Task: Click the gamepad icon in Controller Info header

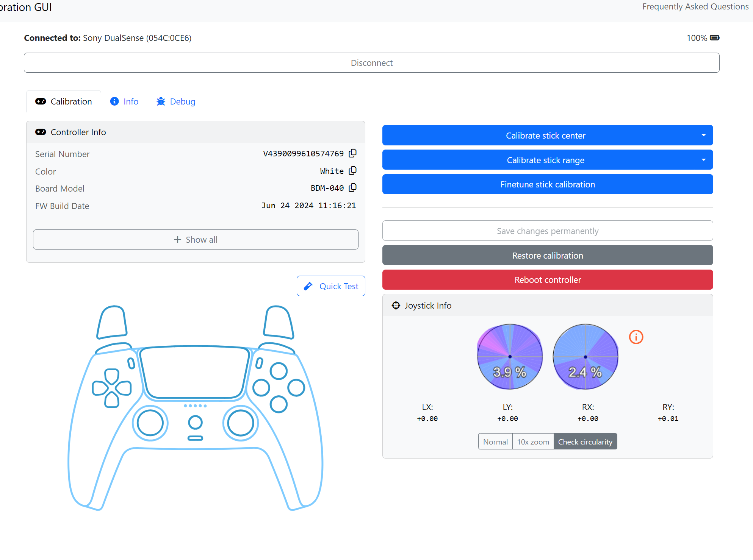Action: point(41,132)
